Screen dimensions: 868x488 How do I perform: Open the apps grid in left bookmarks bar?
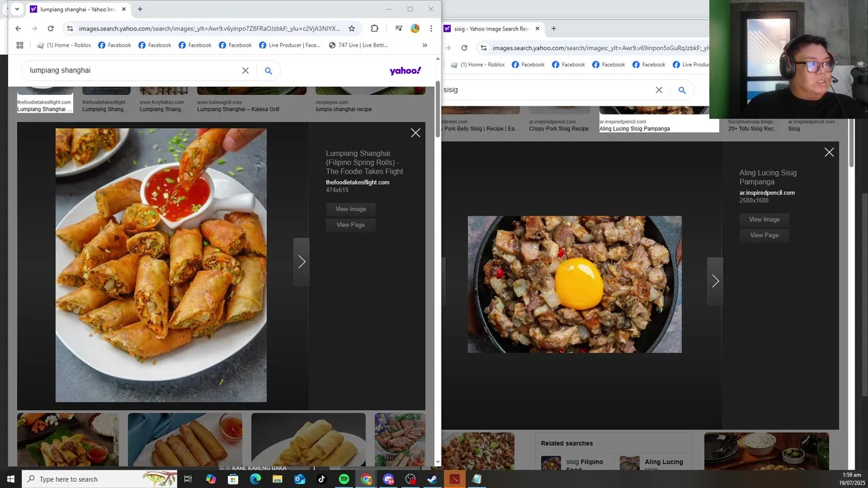(20, 45)
